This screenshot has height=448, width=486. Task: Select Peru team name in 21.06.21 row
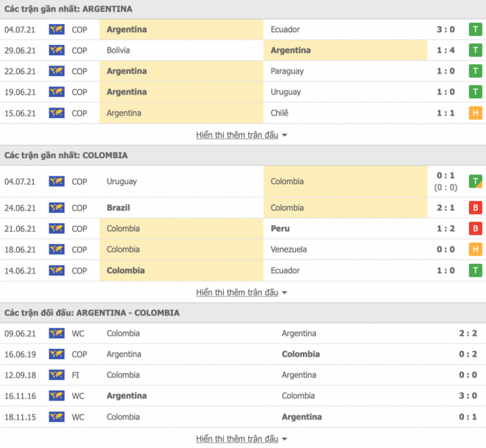click(x=280, y=229)
